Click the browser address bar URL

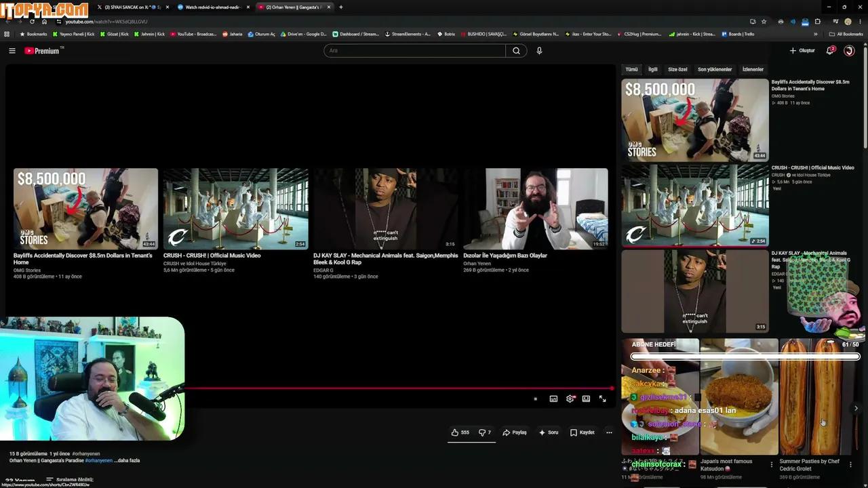pos(106,22)
